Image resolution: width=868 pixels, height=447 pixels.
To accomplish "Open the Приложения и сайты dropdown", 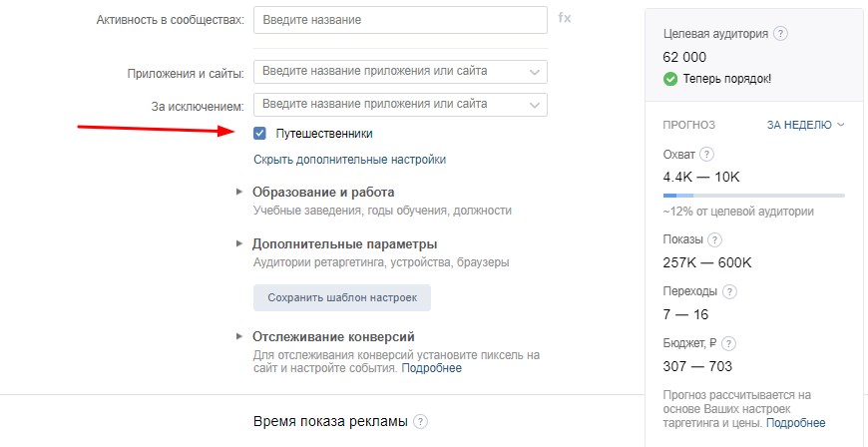I will [x=400, y=72].
